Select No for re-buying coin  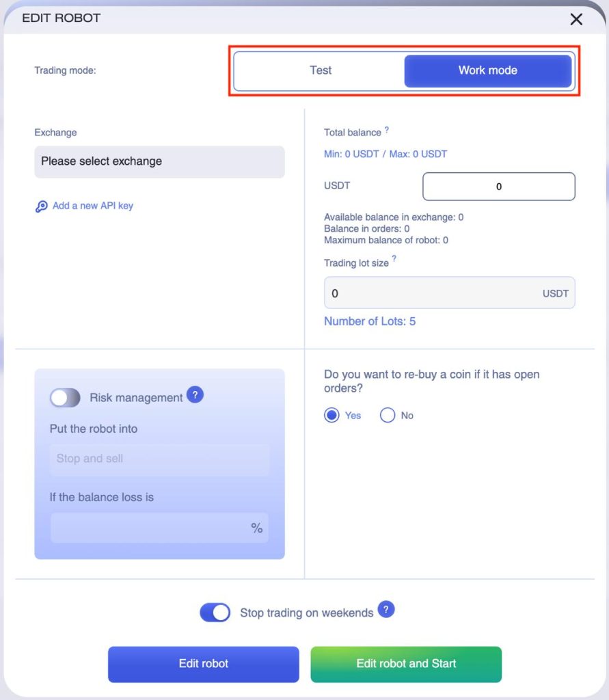coord(388,415)
